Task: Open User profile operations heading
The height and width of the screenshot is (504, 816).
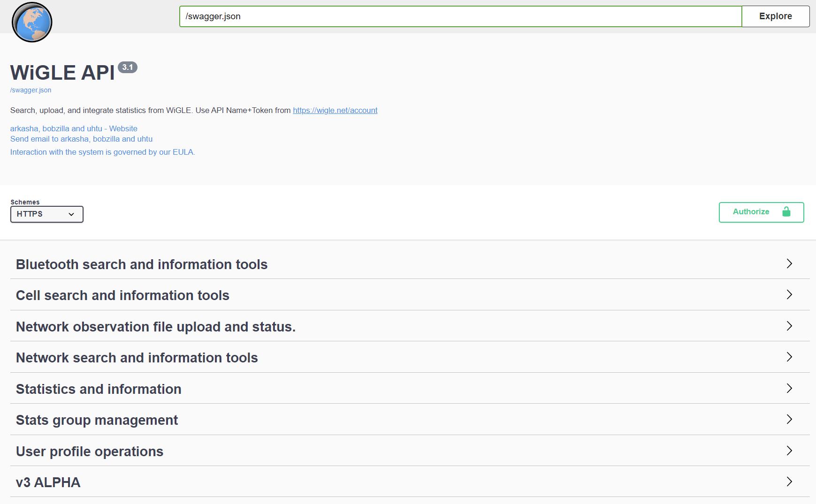Action: tap(90, 451)
